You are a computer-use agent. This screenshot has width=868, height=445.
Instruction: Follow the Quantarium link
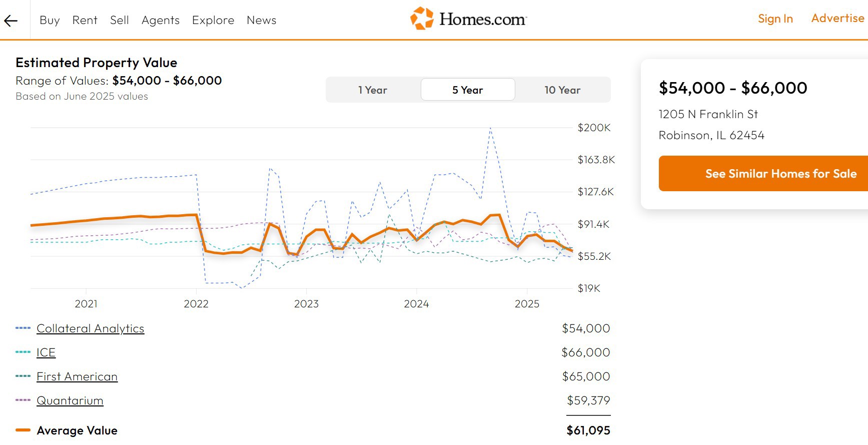point(70,401)
